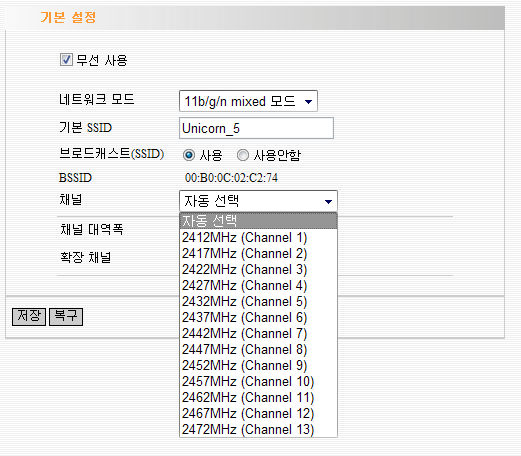521x456 pixels.
Task: Choose 2472MHz (Channel 13) option
Action: point(258,429)
